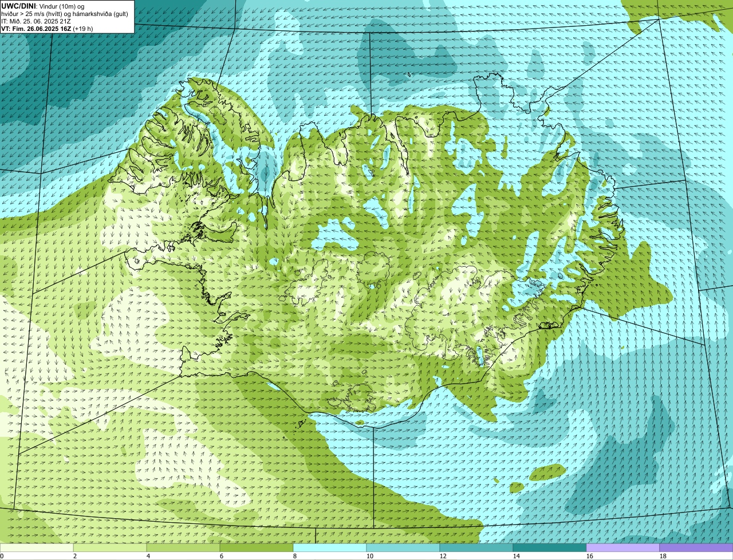Click the legend scale label '0'
Screen dimensions: 733x560
(x=2, y=556)
